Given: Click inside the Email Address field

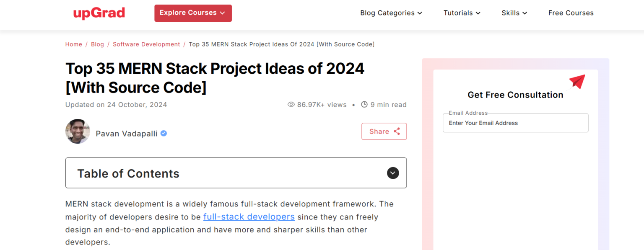Looking at the screenshot, I should coord(515,123).
